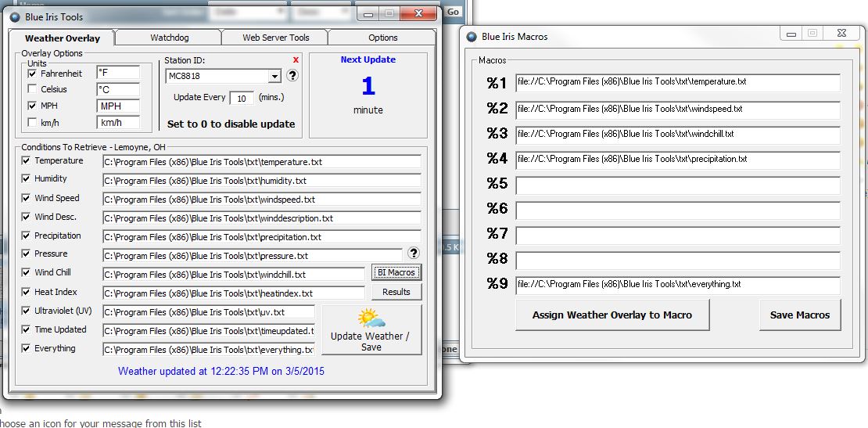Close the Blue Iris Macros window
The height and width of the screenshot is (428, 868).
coord(841,34)
